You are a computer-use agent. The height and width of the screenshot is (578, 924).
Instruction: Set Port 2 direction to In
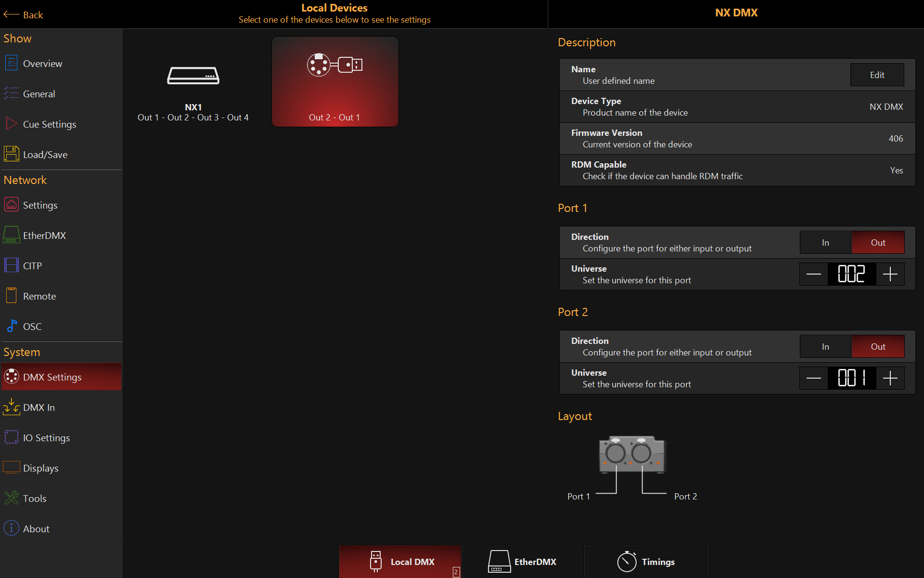coord(825,347)
